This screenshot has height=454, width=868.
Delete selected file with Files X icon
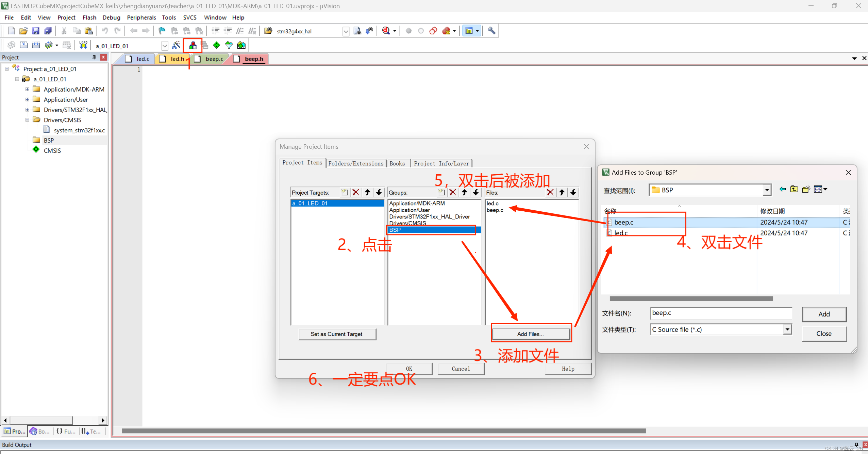click(550, 193)
